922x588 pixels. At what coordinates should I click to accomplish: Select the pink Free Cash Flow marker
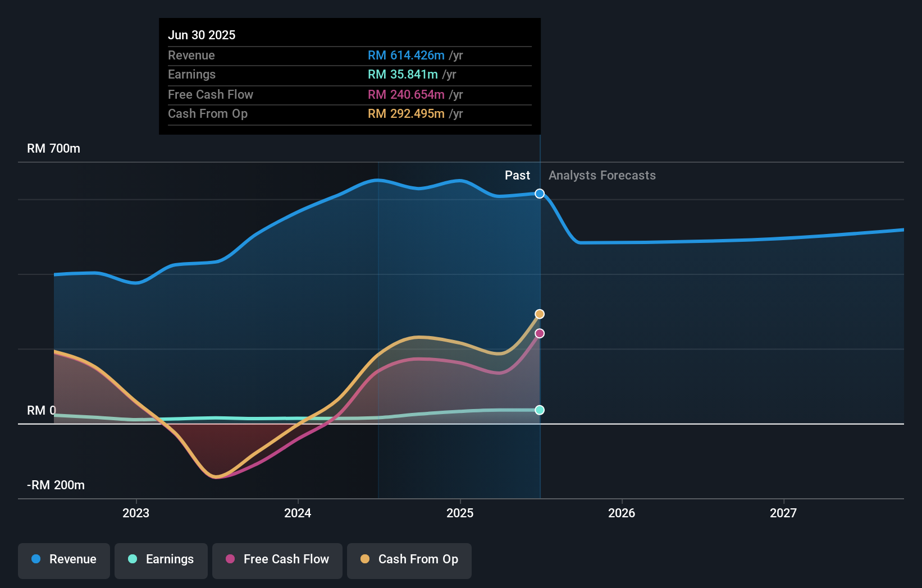pos(539,333)
